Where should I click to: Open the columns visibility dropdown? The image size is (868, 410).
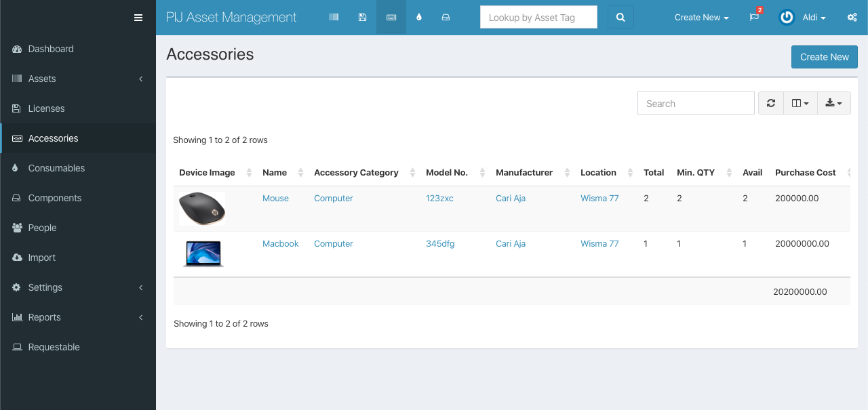tap(800, 103)
